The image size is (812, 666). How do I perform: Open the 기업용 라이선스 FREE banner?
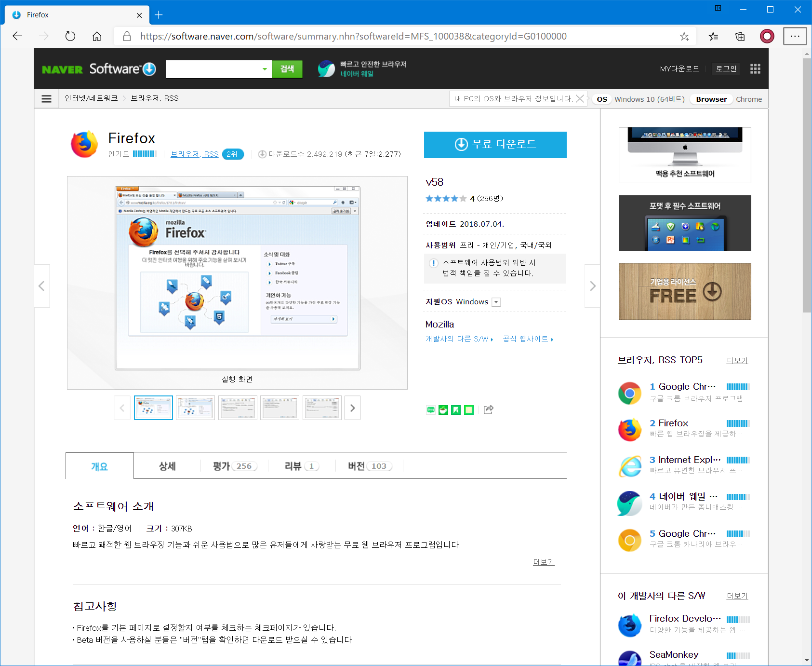[x=685, y=291]
